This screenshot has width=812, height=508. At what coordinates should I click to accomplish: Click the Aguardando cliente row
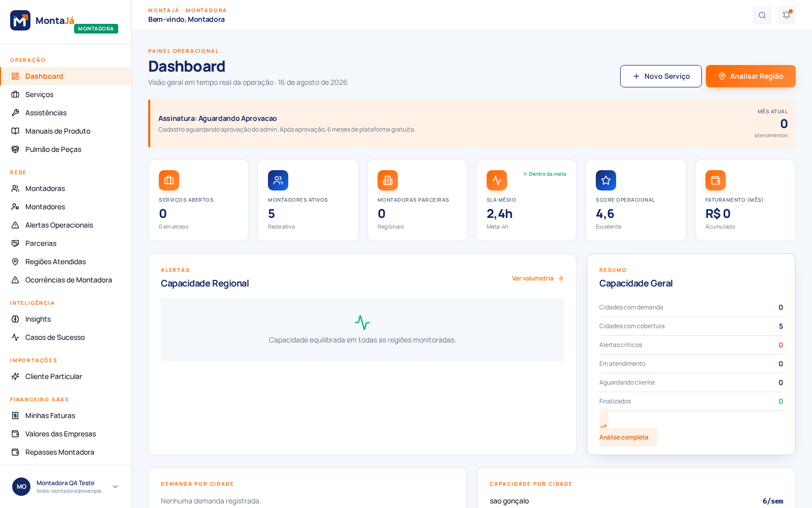coord(691,383)
